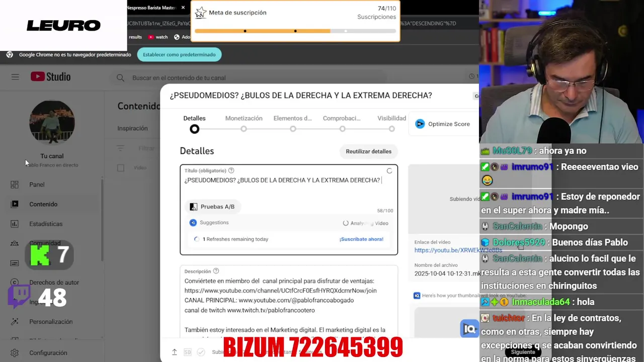Open the Panel dashboard icon in sidebar
Image resolution: width=644 pixels, height=362 pixels.
click(x=15, y=185)
